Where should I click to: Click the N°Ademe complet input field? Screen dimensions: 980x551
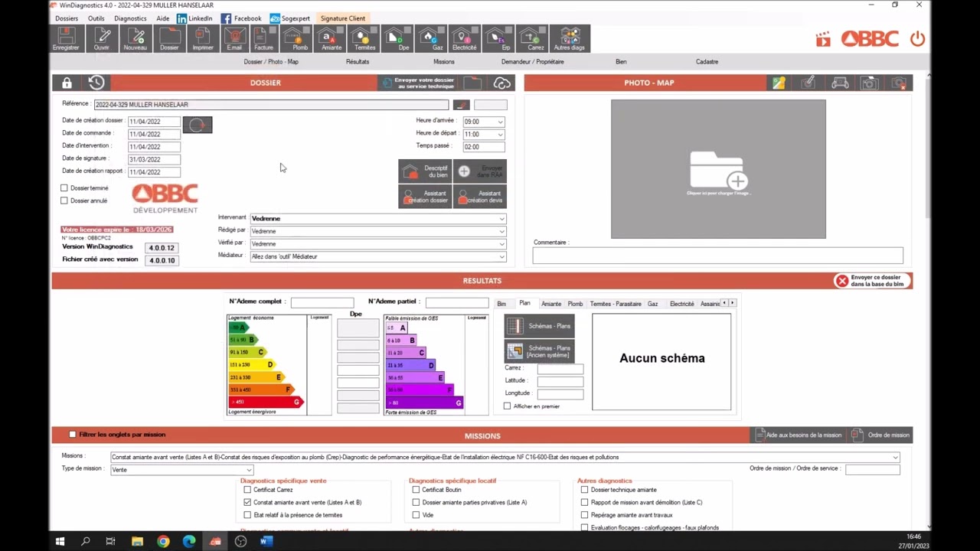322,303
